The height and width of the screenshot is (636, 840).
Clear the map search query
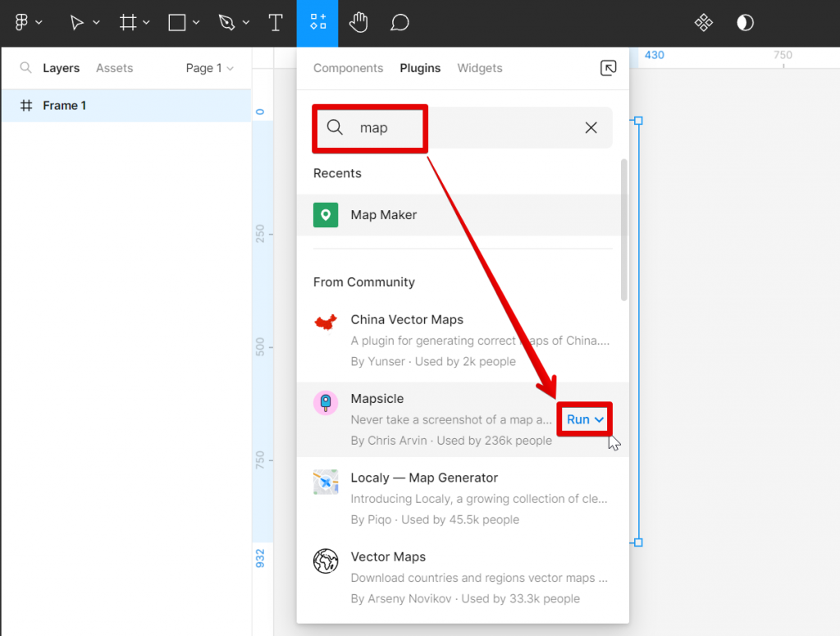pos(591,127)
